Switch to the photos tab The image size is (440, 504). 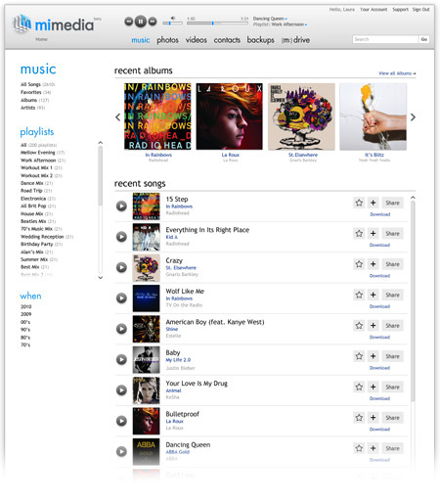[167, 40]
